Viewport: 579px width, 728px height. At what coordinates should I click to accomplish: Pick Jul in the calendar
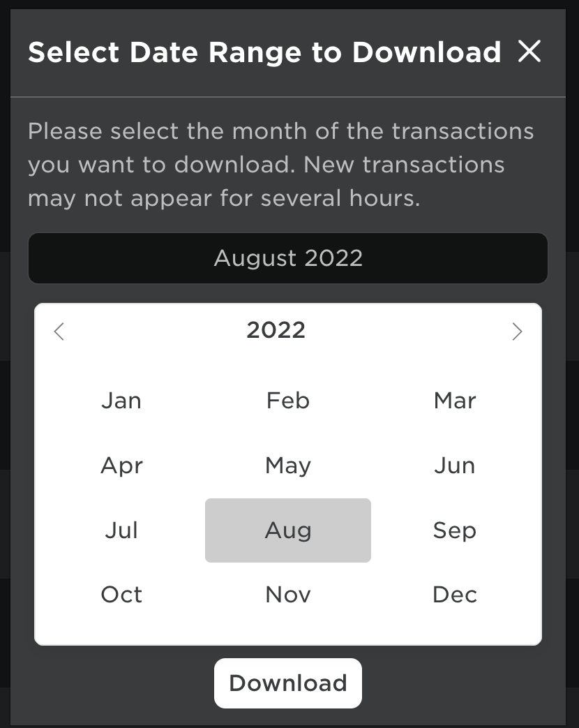[121, 530]
